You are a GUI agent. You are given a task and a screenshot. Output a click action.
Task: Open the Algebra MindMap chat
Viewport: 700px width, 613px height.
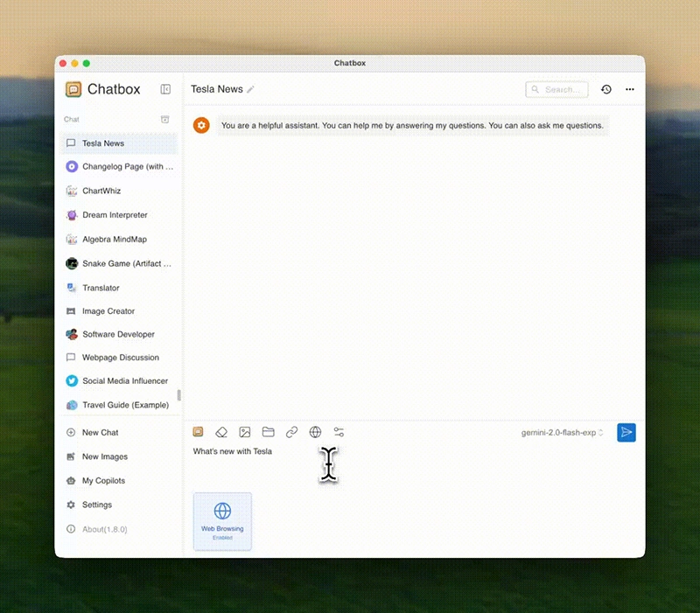pyautogui.click(x=119, y=239)
